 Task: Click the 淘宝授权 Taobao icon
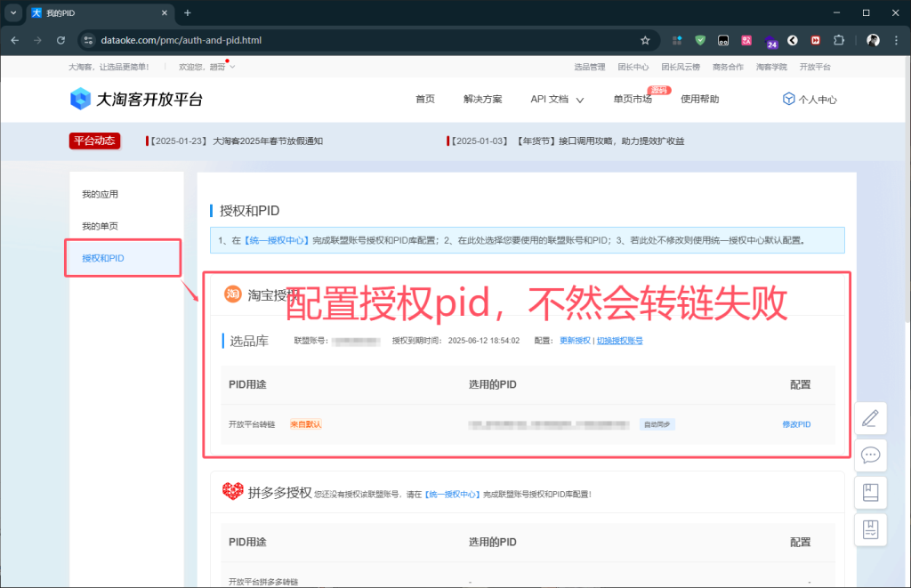pyautogui.click(x=232, y=294)
